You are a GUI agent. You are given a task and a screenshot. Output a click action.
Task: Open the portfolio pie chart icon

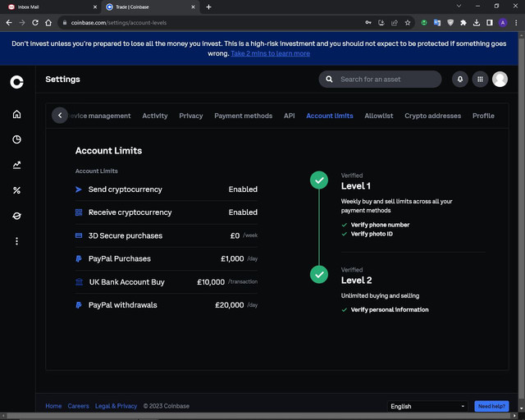coord(16,139)
